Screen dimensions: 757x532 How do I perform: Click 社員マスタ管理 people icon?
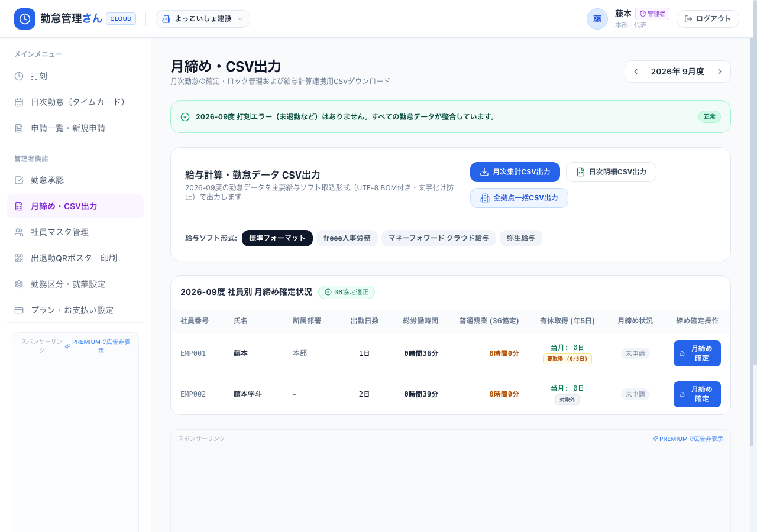coord(19,232)
